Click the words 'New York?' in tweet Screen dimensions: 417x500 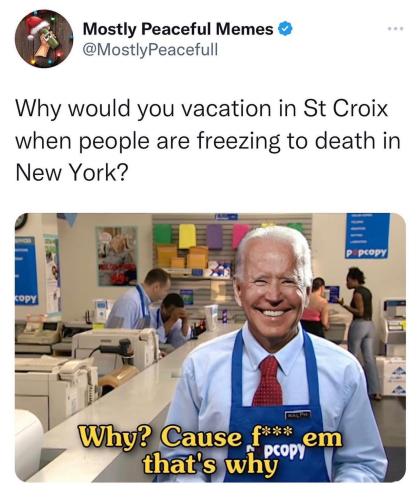click(x=72, y=173)
